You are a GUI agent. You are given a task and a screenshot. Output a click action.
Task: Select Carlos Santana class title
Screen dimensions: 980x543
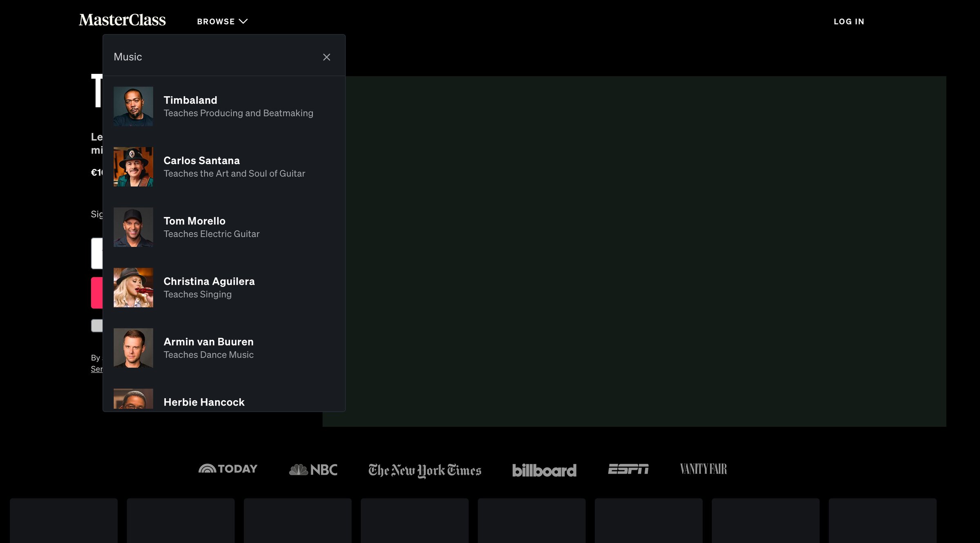click(202, 160)
